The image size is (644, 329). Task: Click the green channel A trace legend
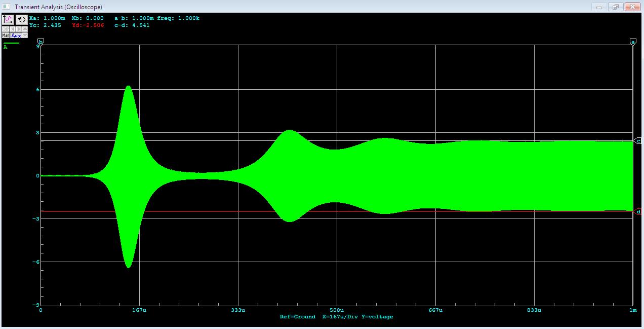click(x=11, y=45)
